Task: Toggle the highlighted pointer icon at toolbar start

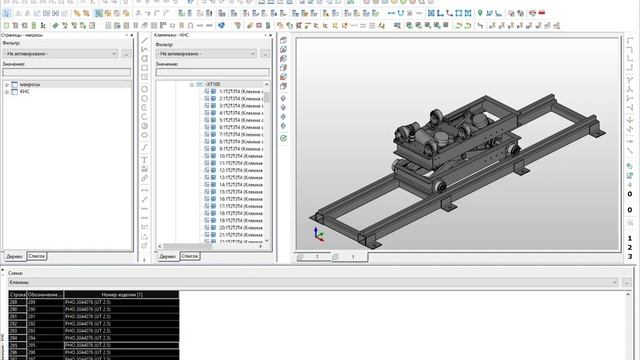Action: (7, 13)
